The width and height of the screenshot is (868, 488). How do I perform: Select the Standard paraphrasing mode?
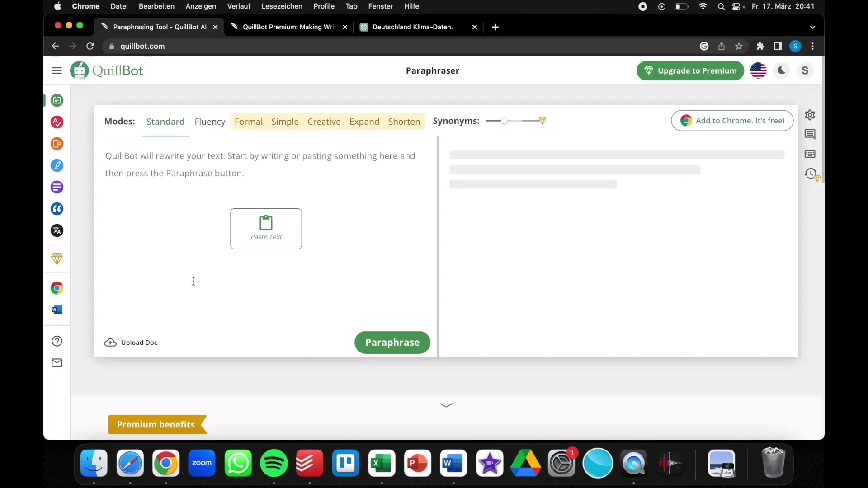click(x=165, y=121)
